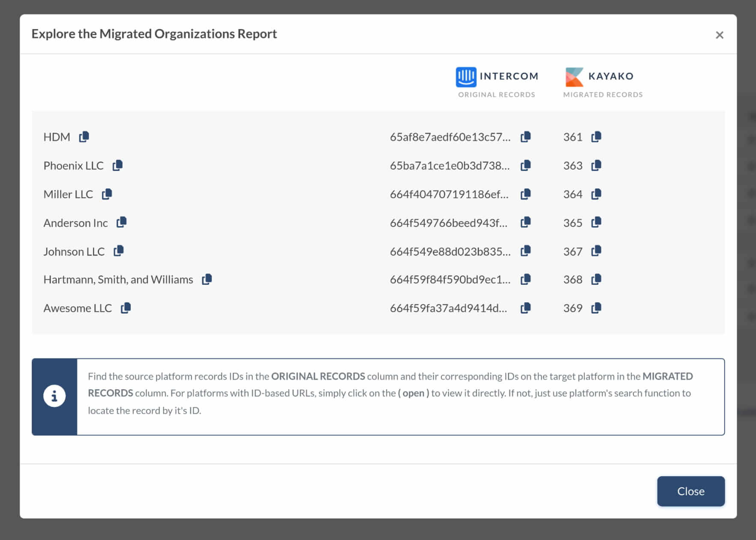Click migrated record number 364
Image resolution: width=756 pixels, height=540 pixels.
[x=573, y=194]
